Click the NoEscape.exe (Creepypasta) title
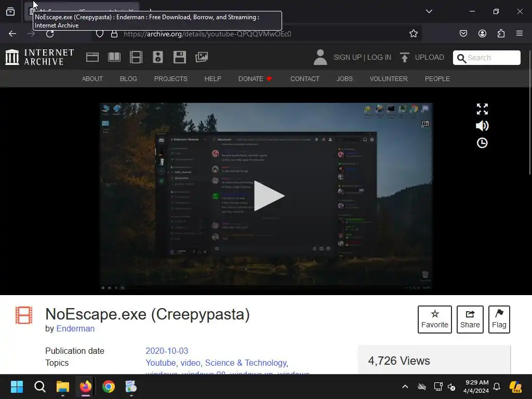This screenshot has width=532, height=399. click(x=148, y=314)
